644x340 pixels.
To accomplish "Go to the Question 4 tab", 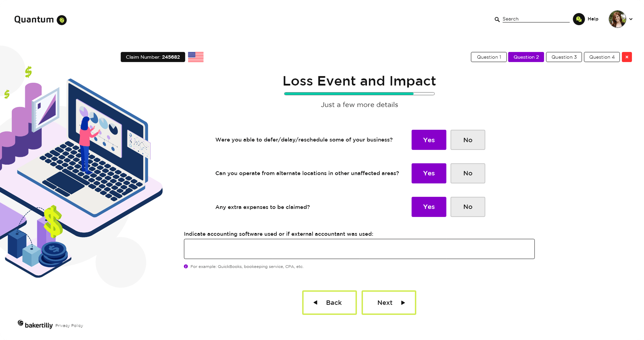I will 602,57.
